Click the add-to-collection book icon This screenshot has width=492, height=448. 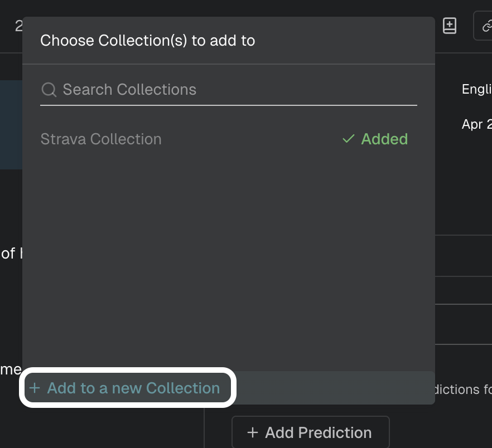[x=450, y=26]
